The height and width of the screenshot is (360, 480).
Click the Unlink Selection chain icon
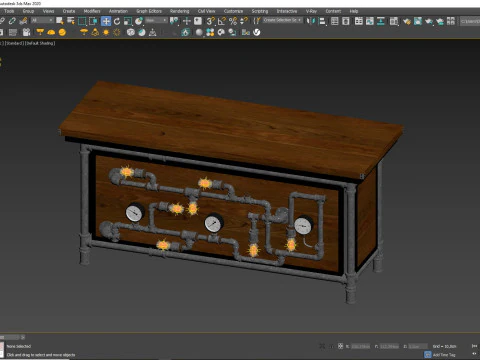pyautogui.click(x=12, y=21)
